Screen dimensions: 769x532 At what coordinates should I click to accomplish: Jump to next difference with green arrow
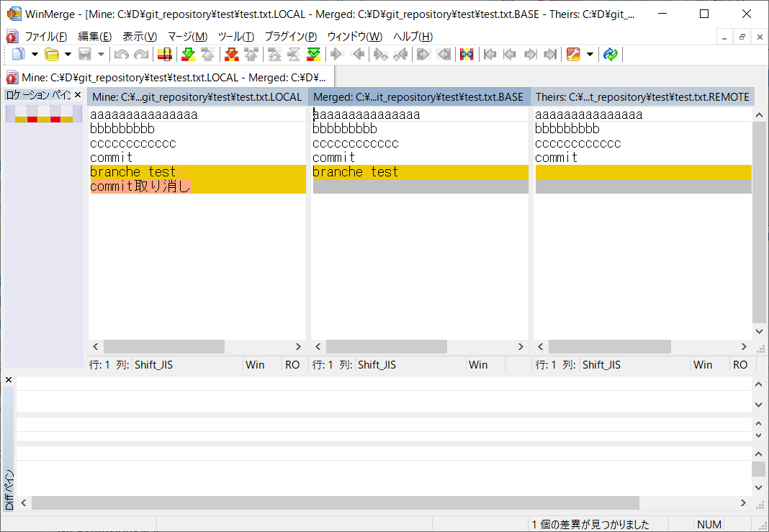[x=189, y=54]
